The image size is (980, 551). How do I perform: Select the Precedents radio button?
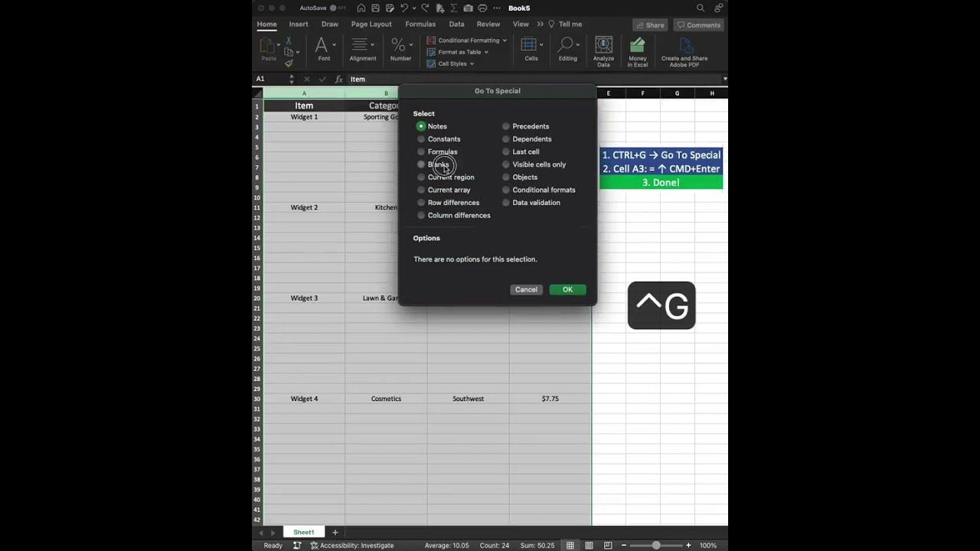[505, 126]
